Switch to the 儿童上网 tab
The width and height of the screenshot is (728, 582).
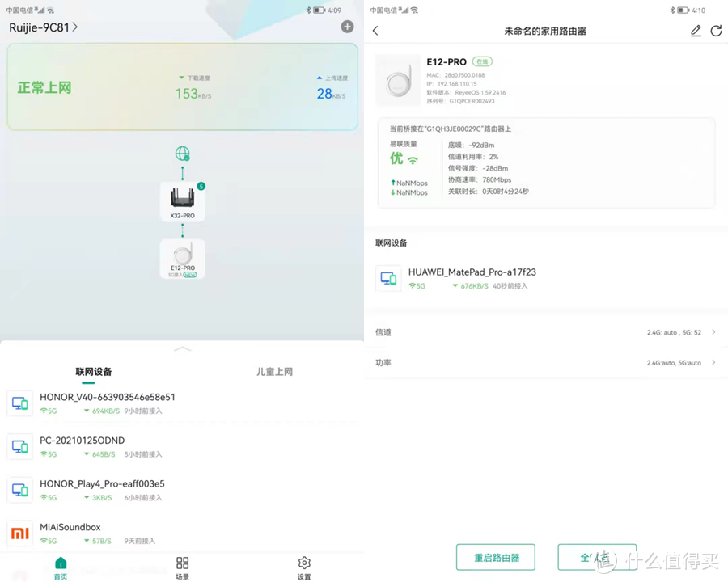pyautogui.click(x=274, y=371)
